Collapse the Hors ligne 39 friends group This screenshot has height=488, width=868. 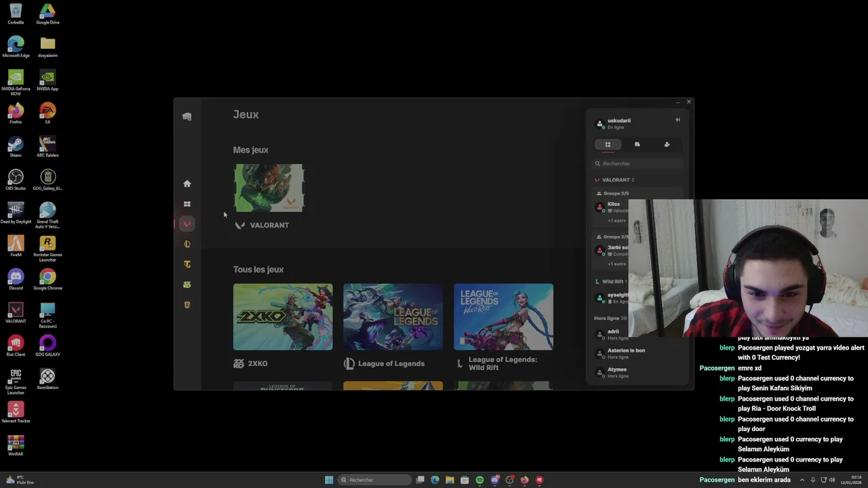point(610,318)
